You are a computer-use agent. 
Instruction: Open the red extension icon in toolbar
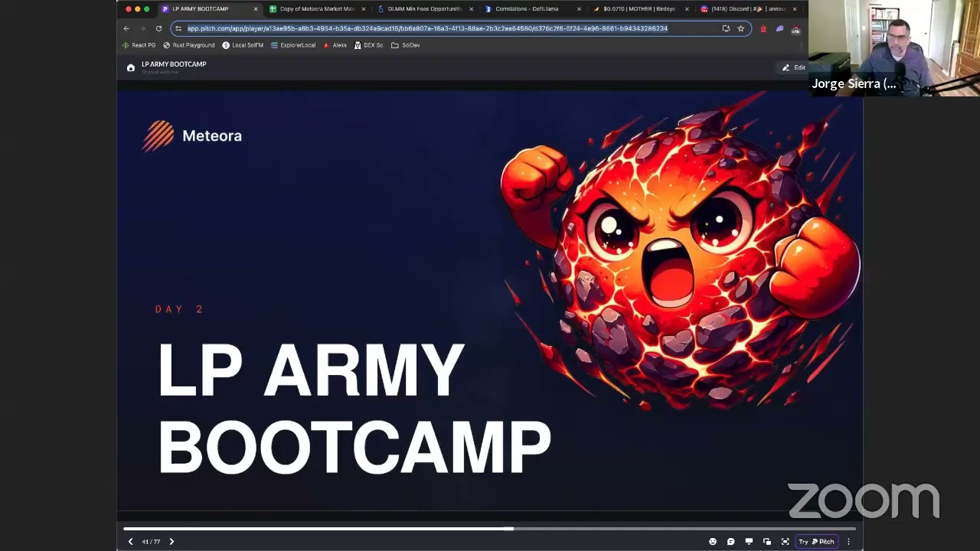tap(763, 29)
